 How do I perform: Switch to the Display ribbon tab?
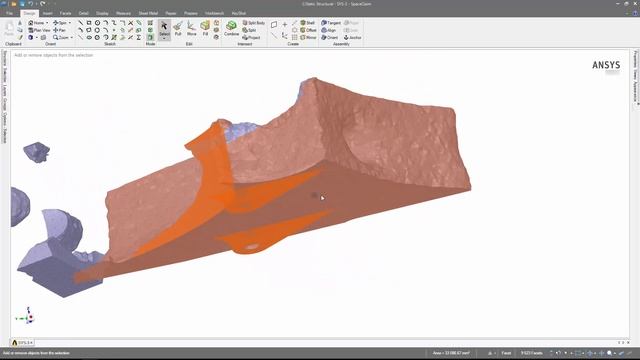[102, 13]
